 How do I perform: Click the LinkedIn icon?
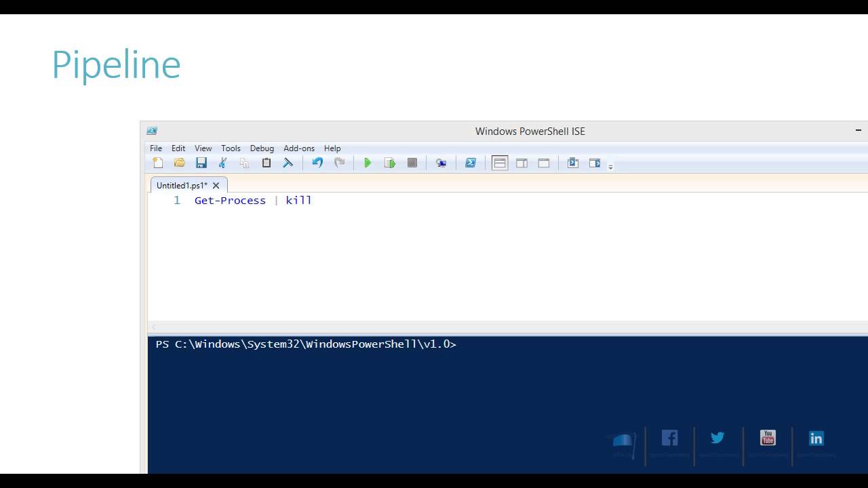816,439
